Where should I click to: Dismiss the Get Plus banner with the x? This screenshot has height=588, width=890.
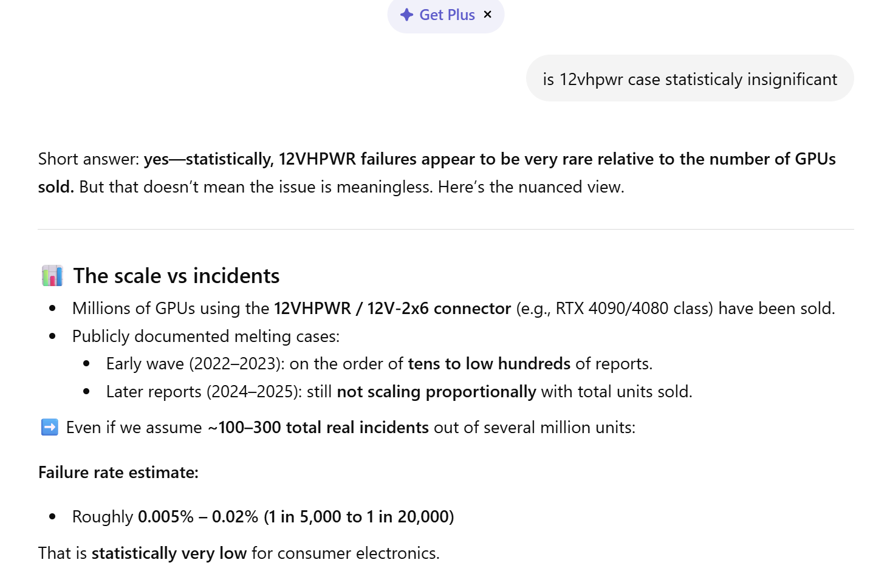pyautogui.click(x=487, y=15)
